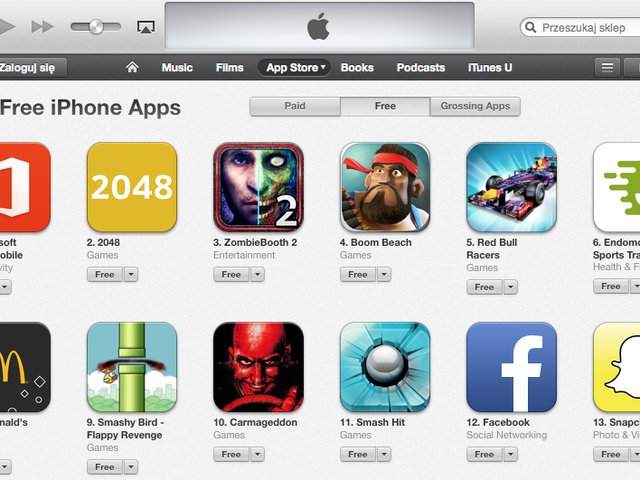This screenshot has height=480, width=640.
Task: Click the Zaloguj się sign-in button
Action: point(32,68)
